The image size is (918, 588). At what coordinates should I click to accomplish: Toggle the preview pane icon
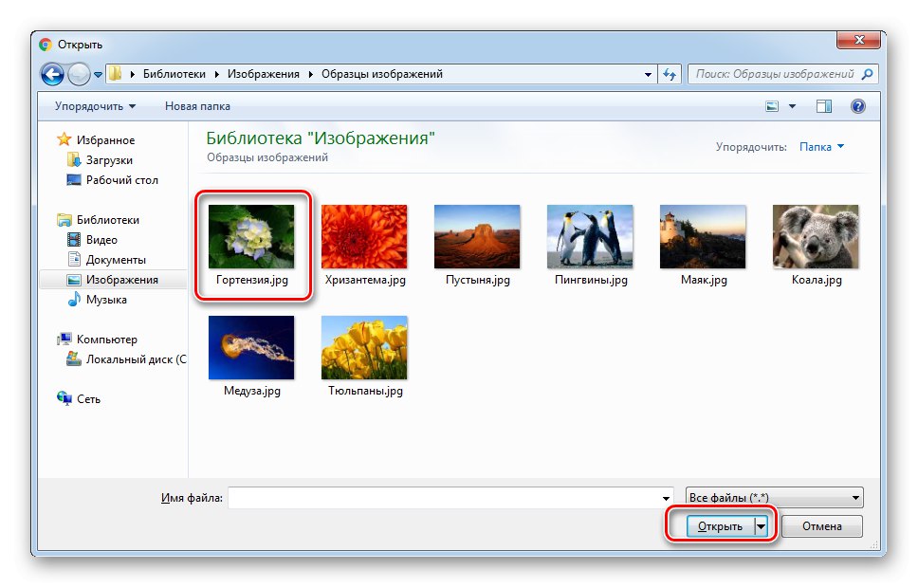[824, 106]
